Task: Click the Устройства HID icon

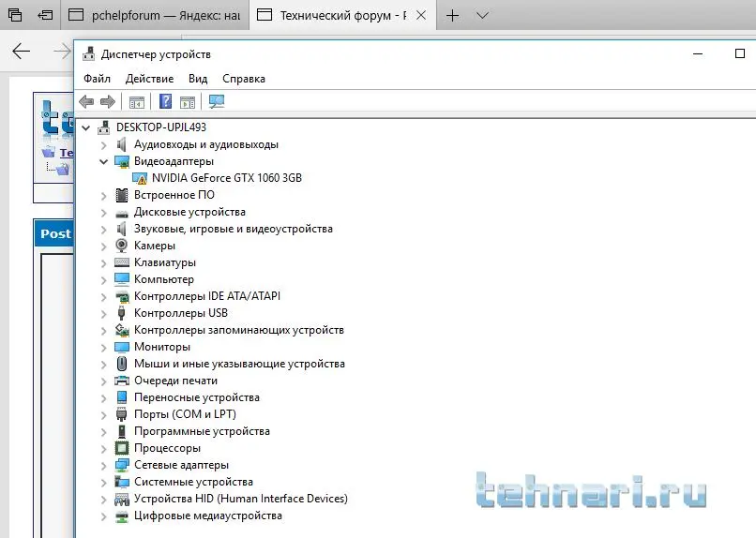Action: [x=122, y=499]
